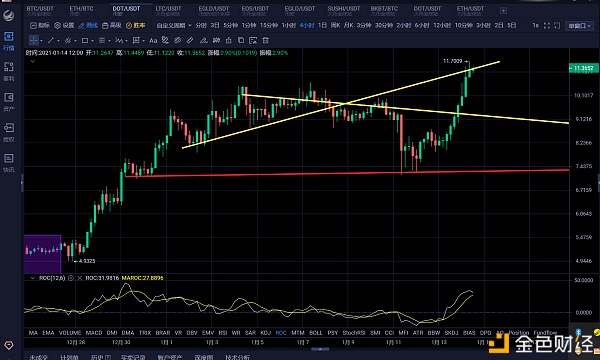Toggle the lock drawings icon
The width and height of the screenshot is (600, 360).
tap(228, 40)
